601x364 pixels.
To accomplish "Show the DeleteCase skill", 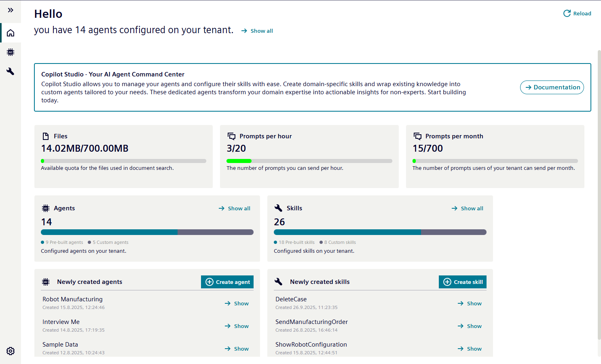I will point(470,303).
